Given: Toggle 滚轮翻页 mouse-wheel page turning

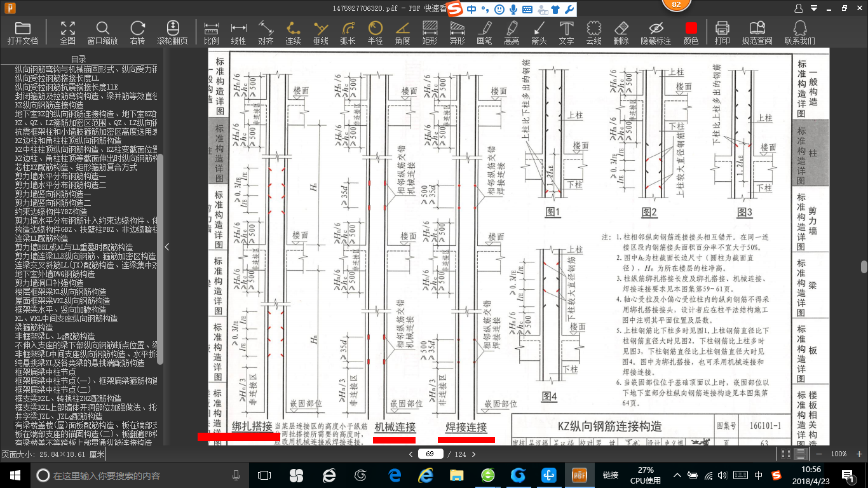Looking at the screenshot, I should [172, 32].
